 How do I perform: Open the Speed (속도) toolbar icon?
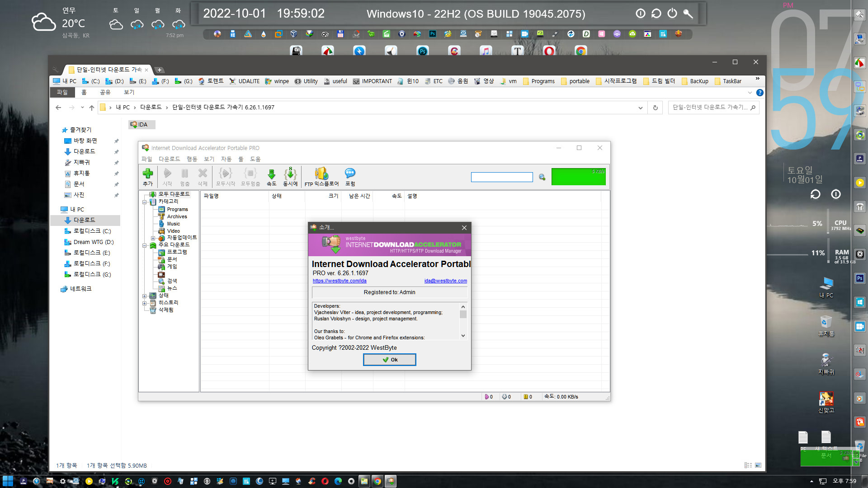(x=271, y=177)
